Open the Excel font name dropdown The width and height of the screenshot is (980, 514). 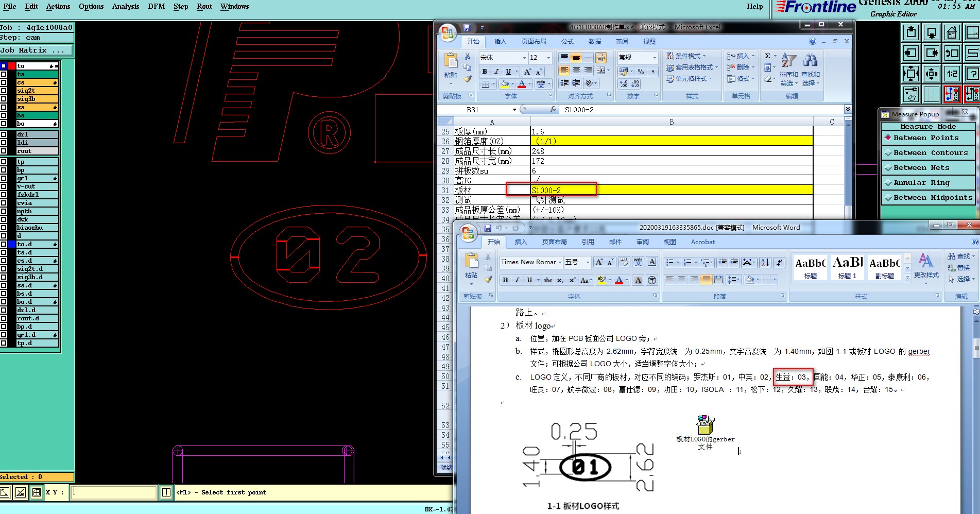click(524, 58)
